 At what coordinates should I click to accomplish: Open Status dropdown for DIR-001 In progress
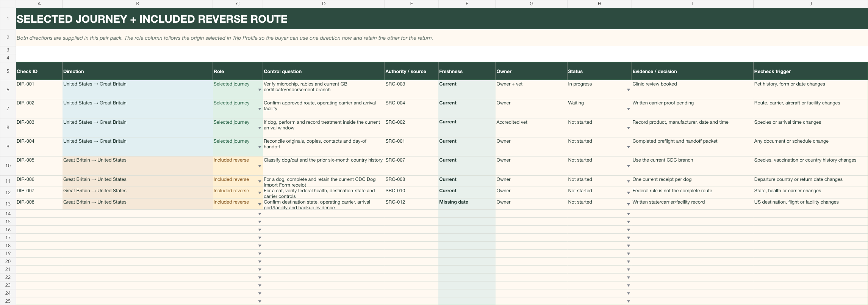pyautogui.click(x=628, y=90)
